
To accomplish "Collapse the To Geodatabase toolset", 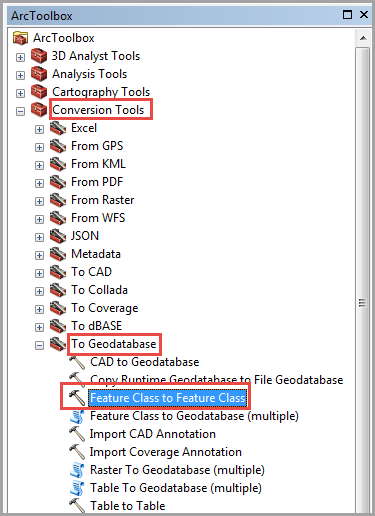I will click(39, 345).
